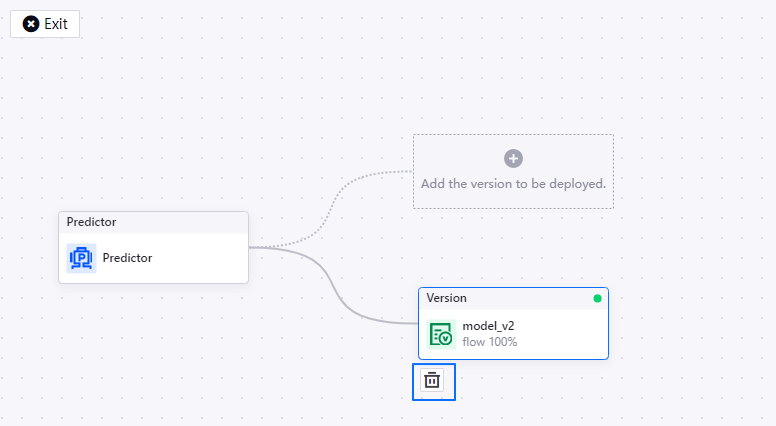Click the Predictor label inside the node
776x426 pixels.
point(127,258)
